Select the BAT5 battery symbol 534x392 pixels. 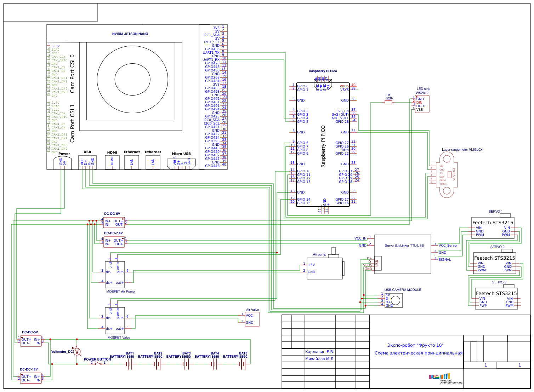(x=243, y=364)
